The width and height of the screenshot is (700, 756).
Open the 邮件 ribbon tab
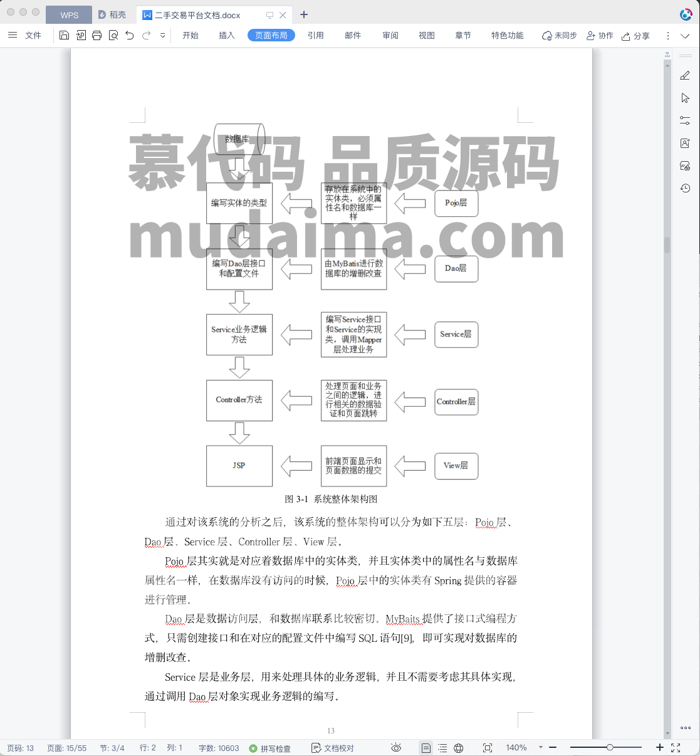[353, 36]
